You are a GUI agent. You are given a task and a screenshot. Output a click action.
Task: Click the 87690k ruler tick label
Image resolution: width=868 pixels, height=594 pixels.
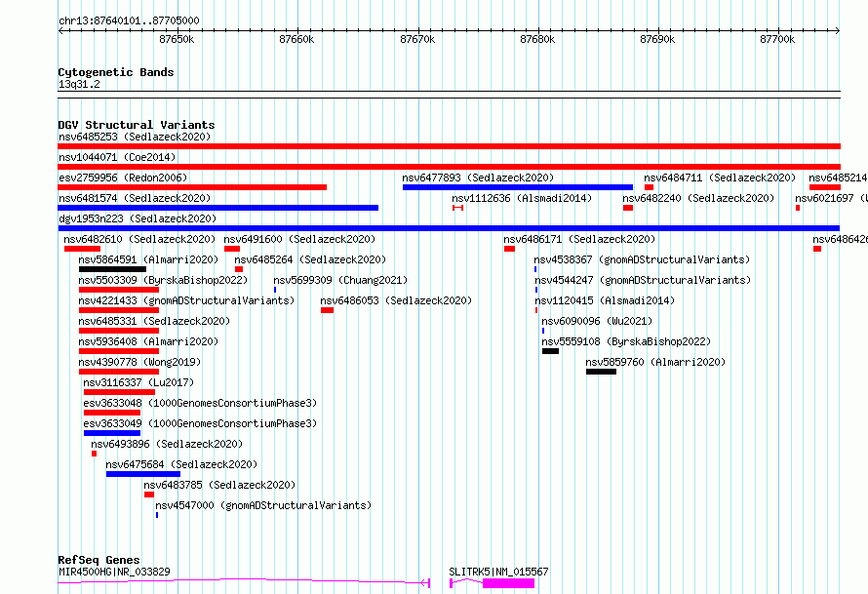click(657, 39)
